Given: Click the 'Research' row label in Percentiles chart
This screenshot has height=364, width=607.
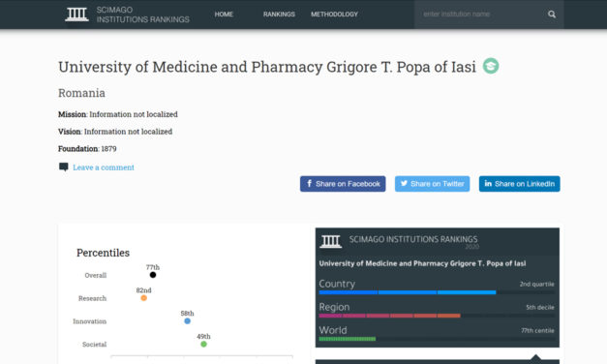Looking at the screenshot, I should tap(92, 298).
